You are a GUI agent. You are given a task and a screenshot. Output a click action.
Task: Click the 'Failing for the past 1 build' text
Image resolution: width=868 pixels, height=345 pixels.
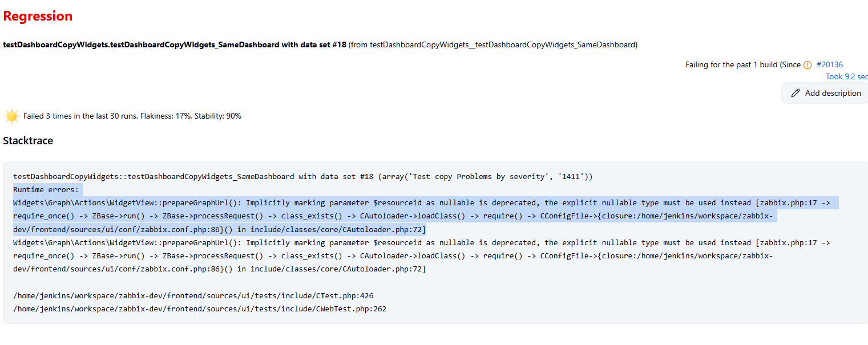[x=731, y=64]
